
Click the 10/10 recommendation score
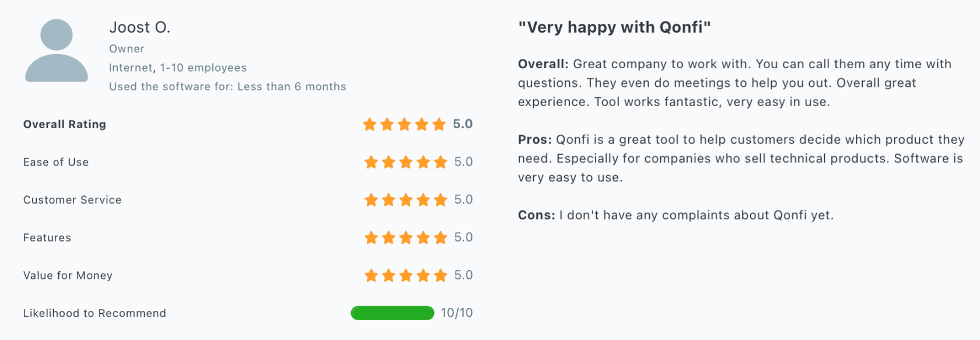[457, 313]
